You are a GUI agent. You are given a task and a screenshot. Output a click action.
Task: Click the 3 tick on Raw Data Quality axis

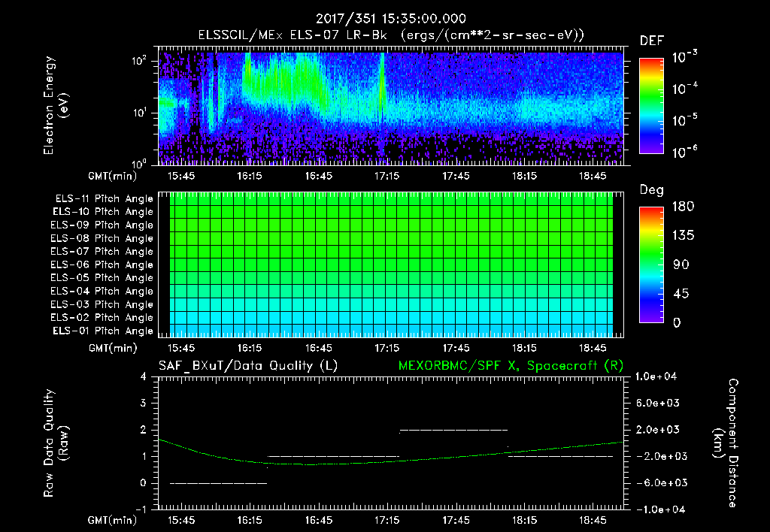coord(144,404)
